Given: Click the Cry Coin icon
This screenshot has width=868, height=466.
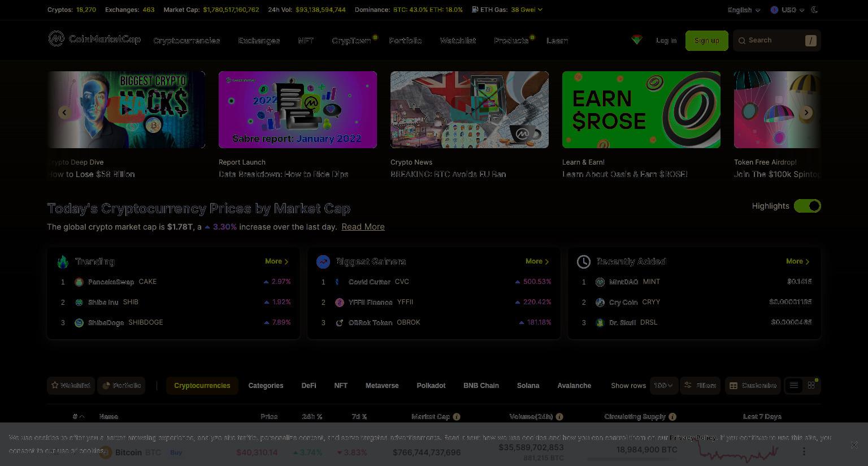Looking at the screenshot, I should click(600, 303).
